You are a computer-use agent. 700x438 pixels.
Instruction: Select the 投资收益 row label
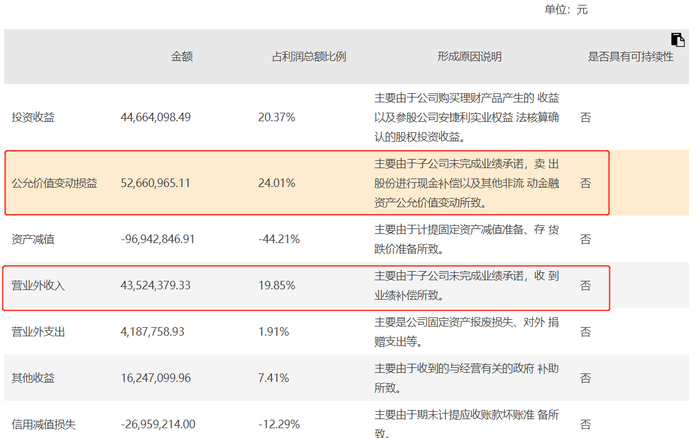pos(33,117)
